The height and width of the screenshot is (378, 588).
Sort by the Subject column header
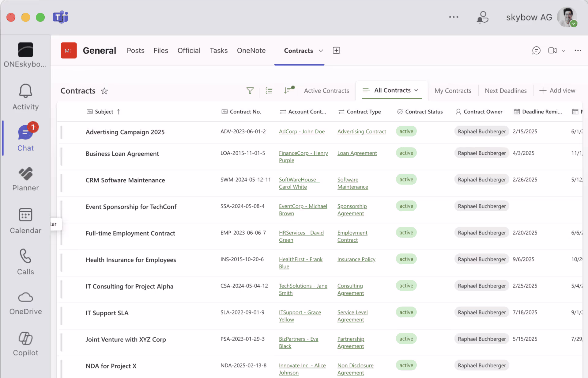(104, 112)
